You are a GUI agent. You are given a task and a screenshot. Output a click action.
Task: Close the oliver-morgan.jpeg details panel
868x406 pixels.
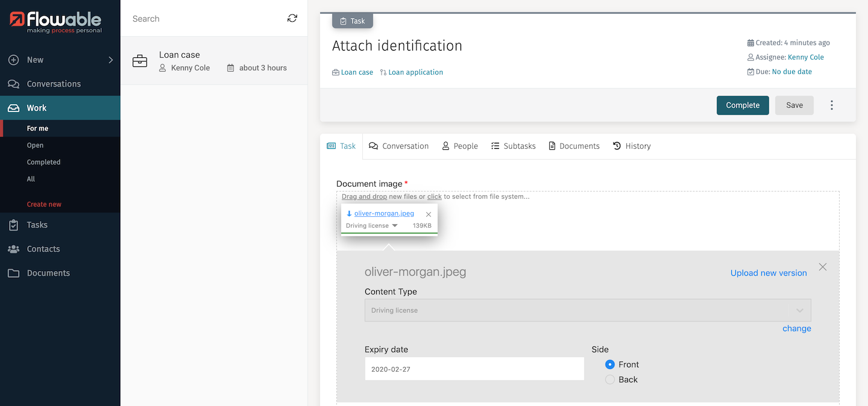point(822,267)
